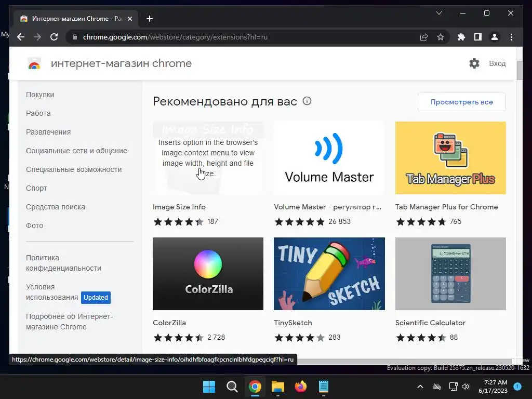Show hidden system tray icons
This screenshot has height=399, width=532.
coord(420,387)
